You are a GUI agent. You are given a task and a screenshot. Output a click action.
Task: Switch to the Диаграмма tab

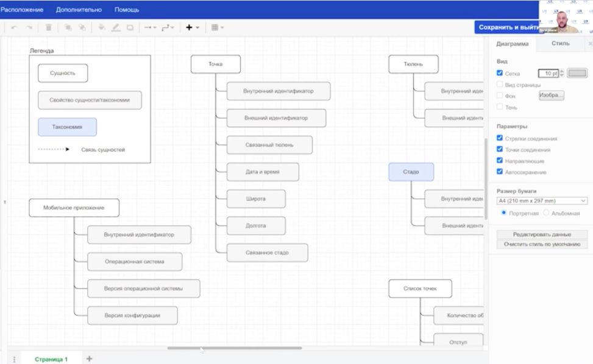[x=512, y=44]
